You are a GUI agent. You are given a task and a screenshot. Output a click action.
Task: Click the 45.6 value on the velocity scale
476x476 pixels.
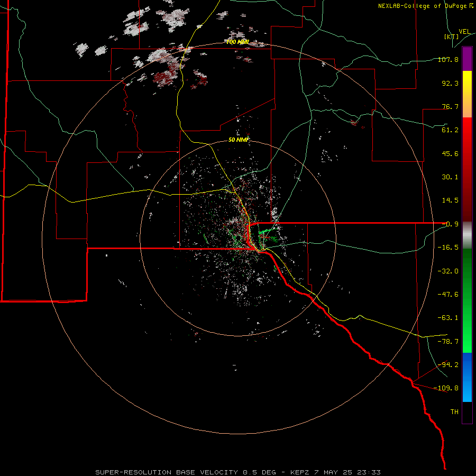(450, 153)
